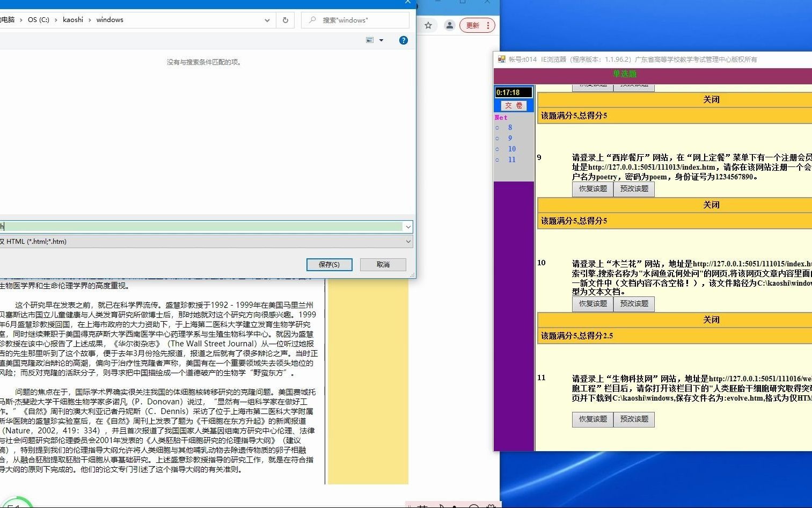Refresh the windows folder in save dialog
Viewport: 812px width, 508px height.
pyautogui.click(x=286, y=20)
